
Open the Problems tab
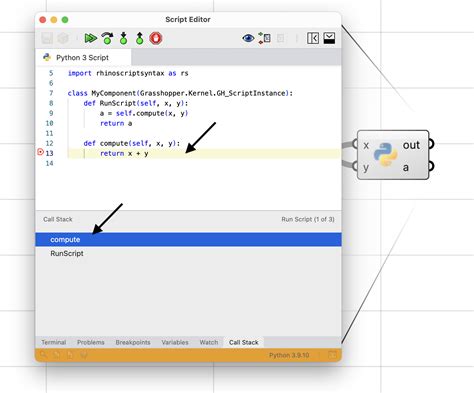coord(91,342)
